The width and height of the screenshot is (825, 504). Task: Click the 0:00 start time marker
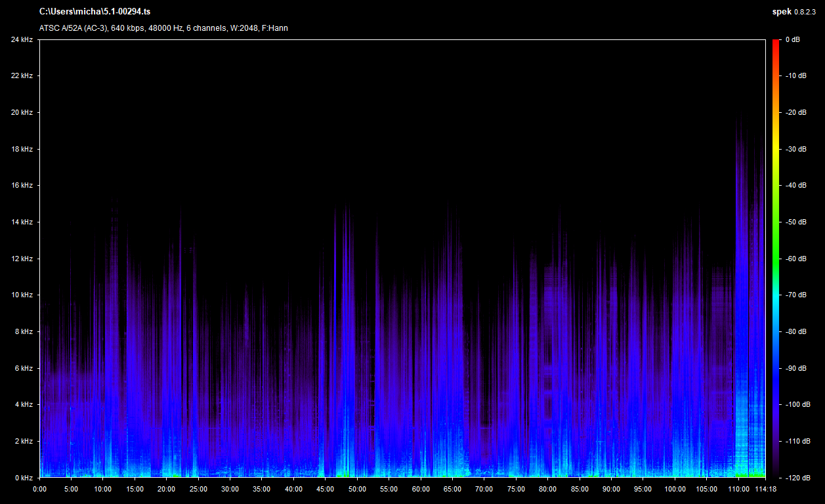[x=39, y=489]
